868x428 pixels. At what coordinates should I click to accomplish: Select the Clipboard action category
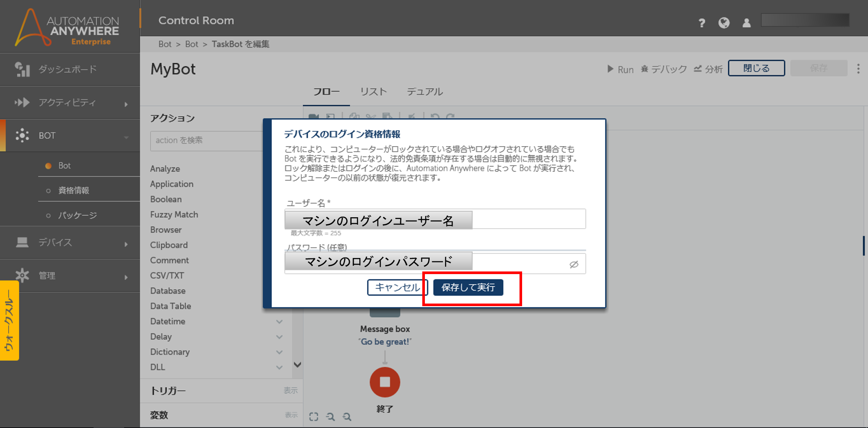pos(169,245)
